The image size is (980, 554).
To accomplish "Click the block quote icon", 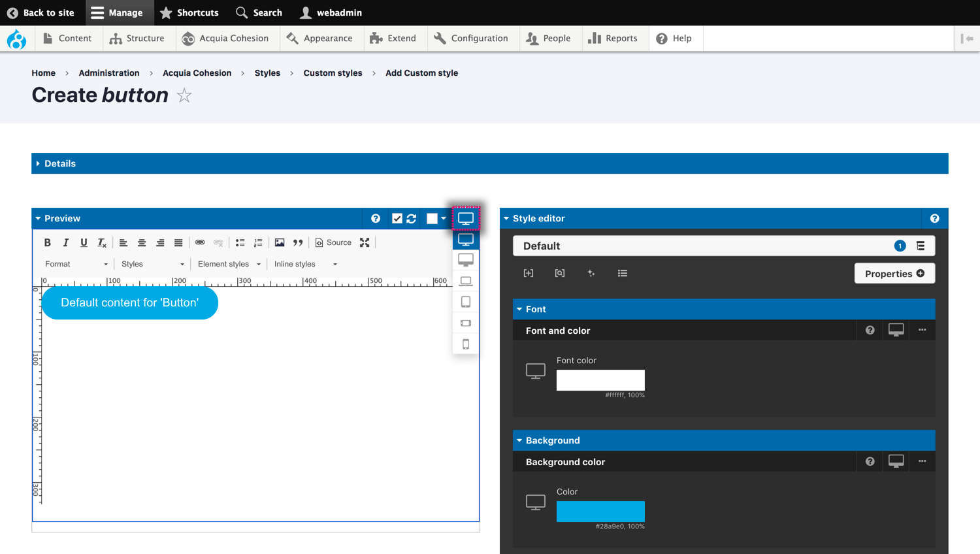I will 298,242.
